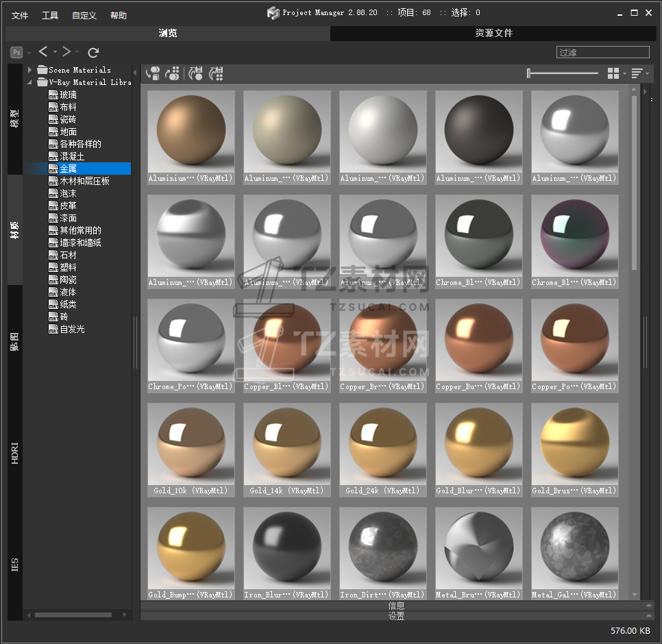Click the second material toolbar icon with dots
The image size is (662, 644).
[173, 73]
